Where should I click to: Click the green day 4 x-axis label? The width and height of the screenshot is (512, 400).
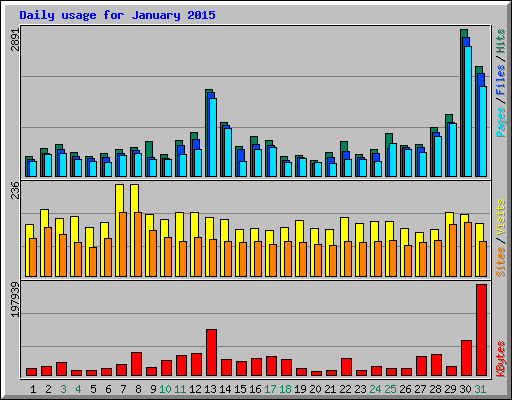78,389
